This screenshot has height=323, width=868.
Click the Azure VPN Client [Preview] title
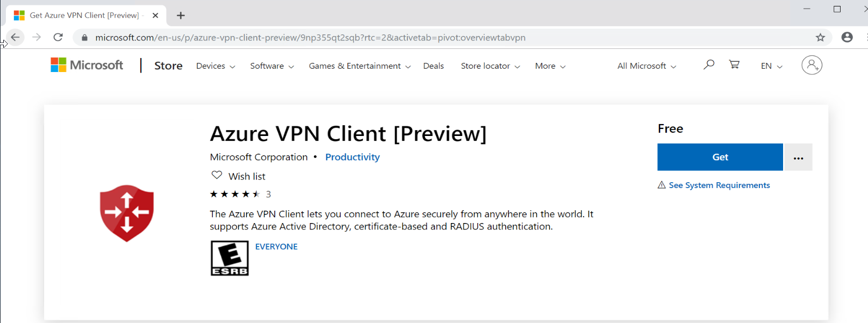[x=348, y=134]
